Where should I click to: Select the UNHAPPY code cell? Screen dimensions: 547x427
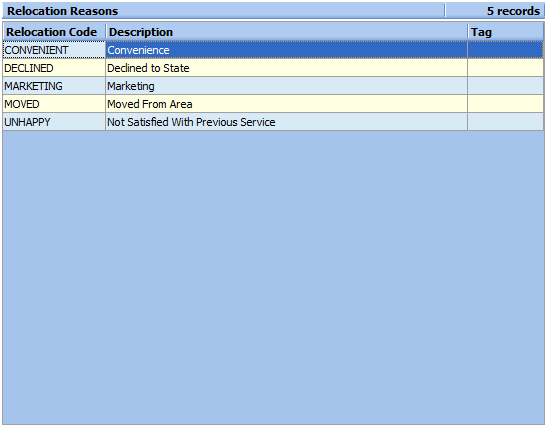pos(54,122)
